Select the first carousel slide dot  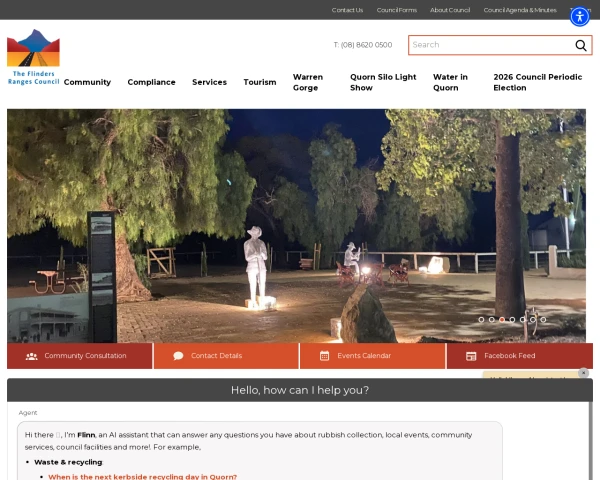481,320
